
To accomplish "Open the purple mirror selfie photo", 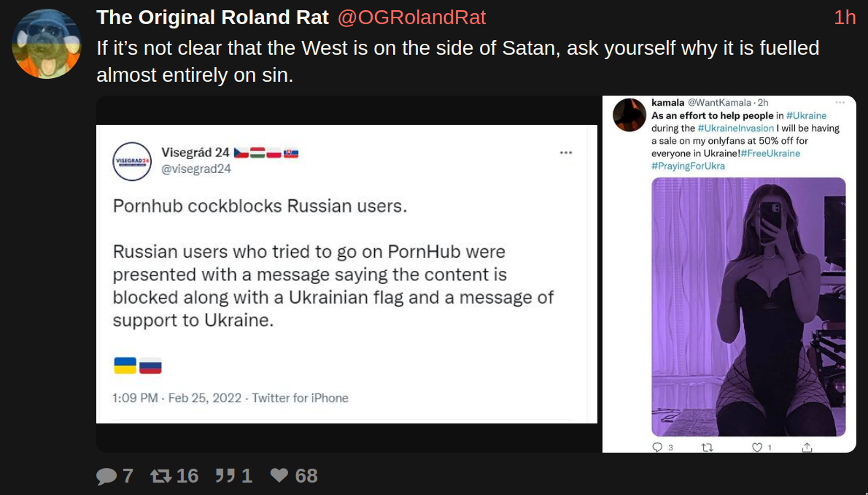I will click(x=748, y=307).
